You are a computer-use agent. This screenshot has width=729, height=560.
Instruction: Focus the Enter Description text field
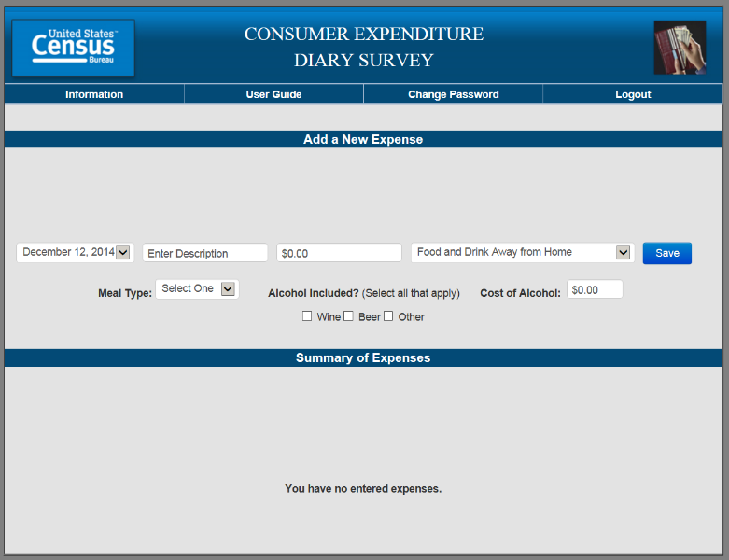[x=204, y=253]
